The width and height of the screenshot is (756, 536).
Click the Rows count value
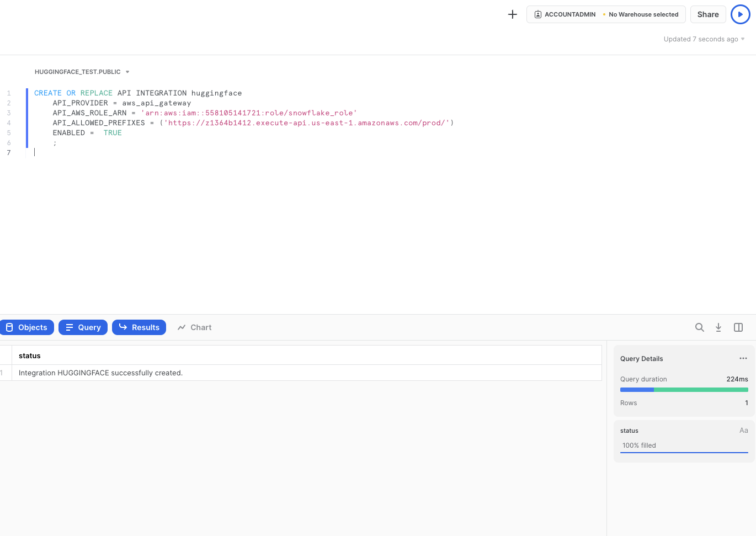(x=747, y=403)
